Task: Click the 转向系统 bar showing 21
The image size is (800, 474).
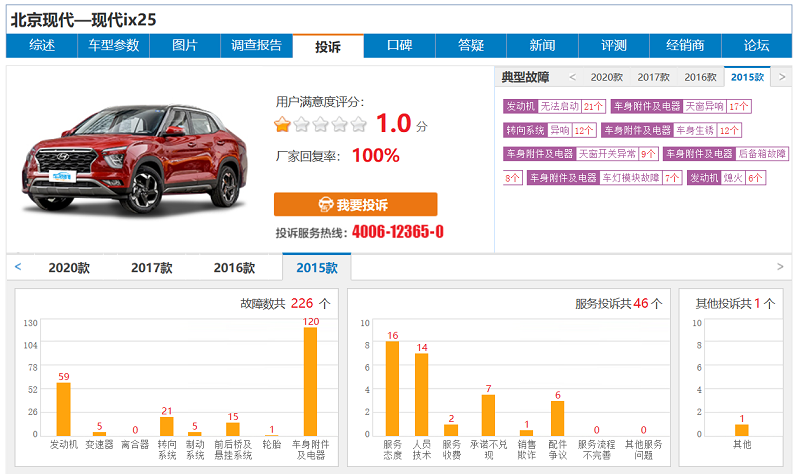Action: pos(167,426)
